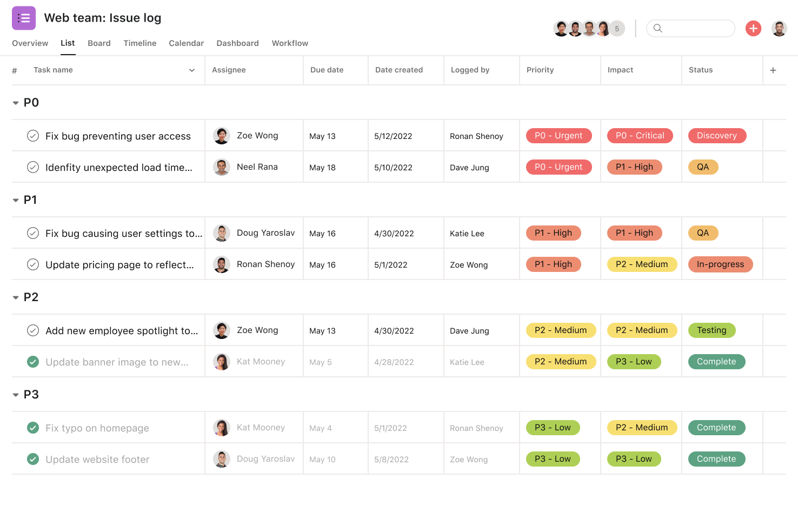The height and width of the screenshot is (532, 798).
Task: Click Zoe Wong's assignee avatar on first task
Action: pyautogui.click(x=222, y=135)
